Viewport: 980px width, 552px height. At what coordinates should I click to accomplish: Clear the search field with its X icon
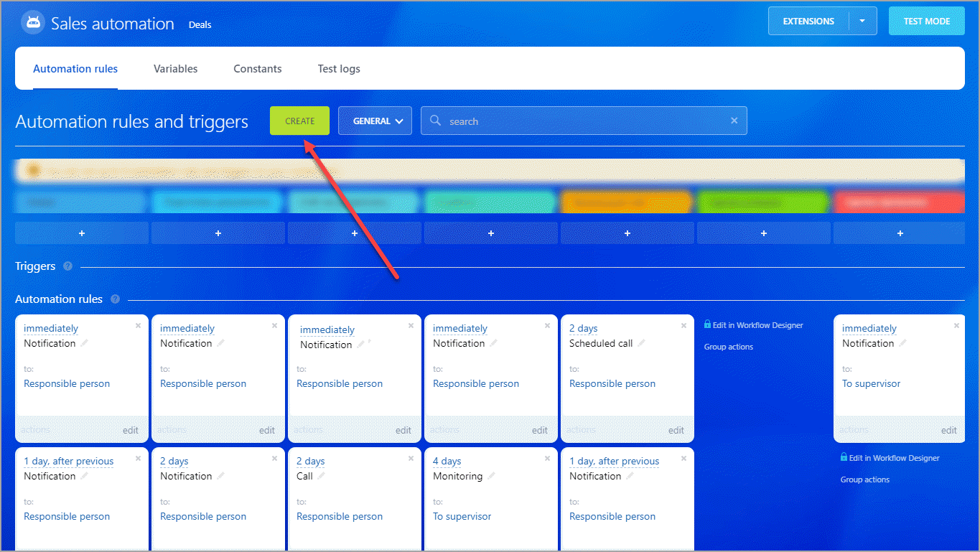tap(734, 121)
